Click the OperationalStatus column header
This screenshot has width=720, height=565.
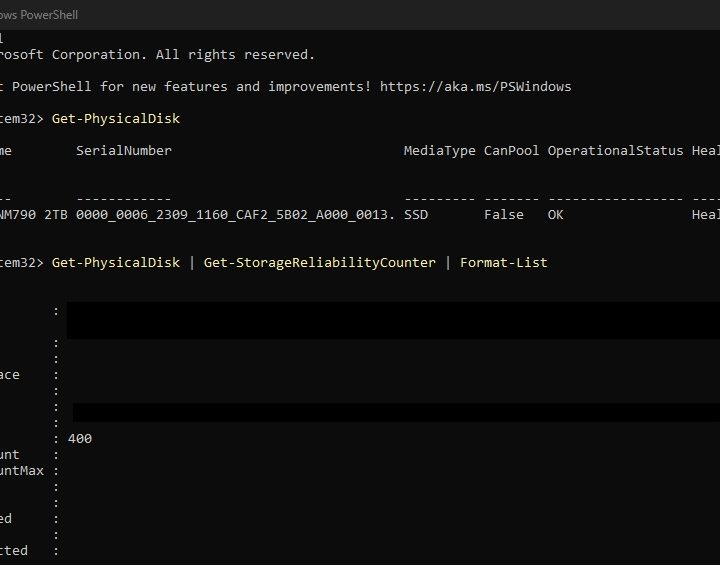point(615,151)
